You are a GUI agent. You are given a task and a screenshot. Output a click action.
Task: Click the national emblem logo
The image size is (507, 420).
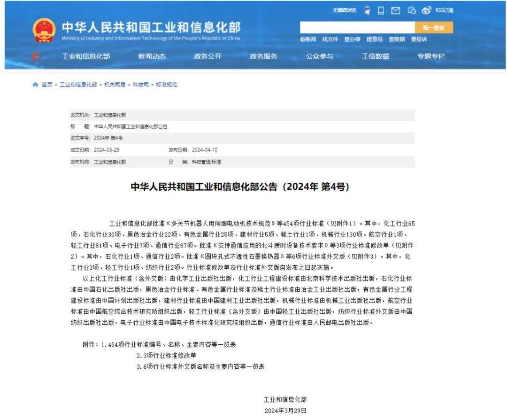44,31
